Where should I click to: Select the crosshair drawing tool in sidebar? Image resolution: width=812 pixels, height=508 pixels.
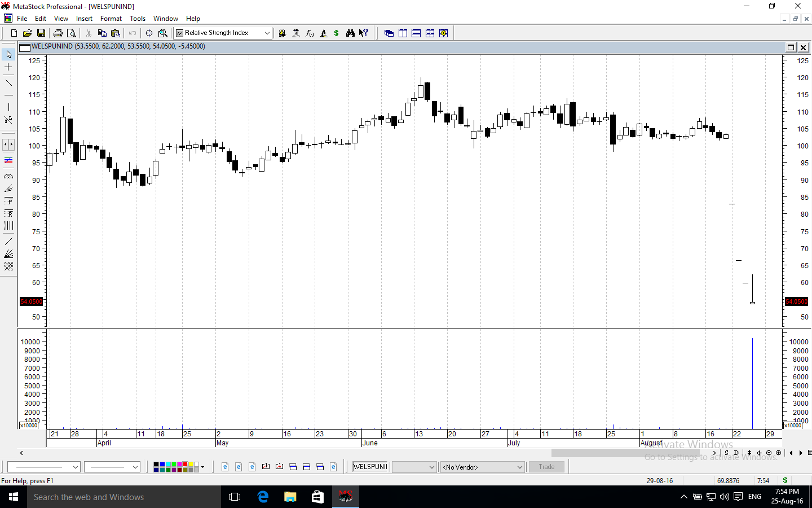[x=8, y=67]
